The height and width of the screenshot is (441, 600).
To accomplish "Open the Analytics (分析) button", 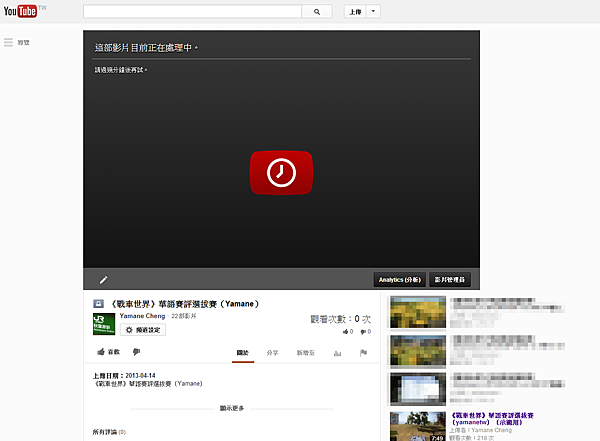I will click(399, 280).
